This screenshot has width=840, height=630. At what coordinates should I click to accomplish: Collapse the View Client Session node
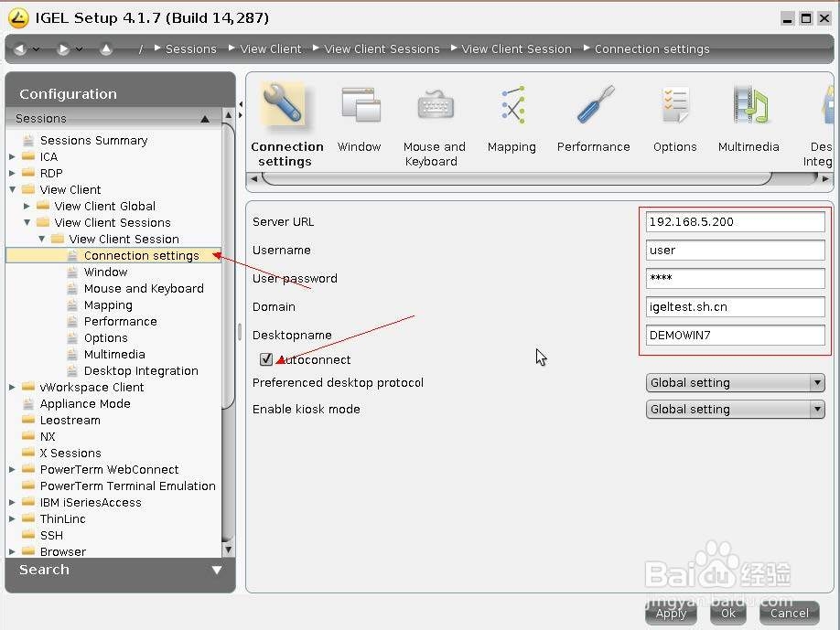click(42, 239)
